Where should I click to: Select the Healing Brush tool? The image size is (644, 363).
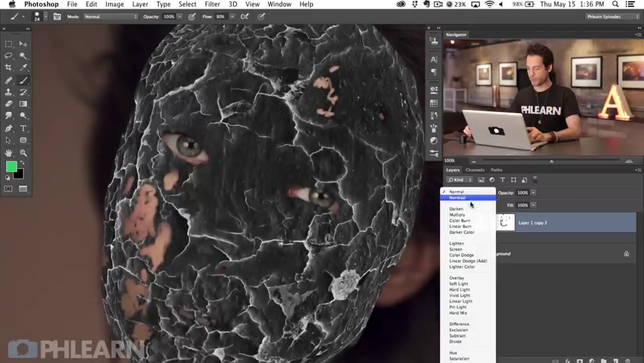coord(9,81)
